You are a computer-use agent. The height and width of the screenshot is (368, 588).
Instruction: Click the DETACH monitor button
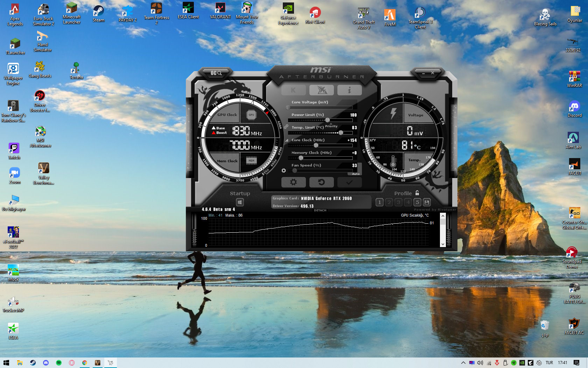[320, 210]
